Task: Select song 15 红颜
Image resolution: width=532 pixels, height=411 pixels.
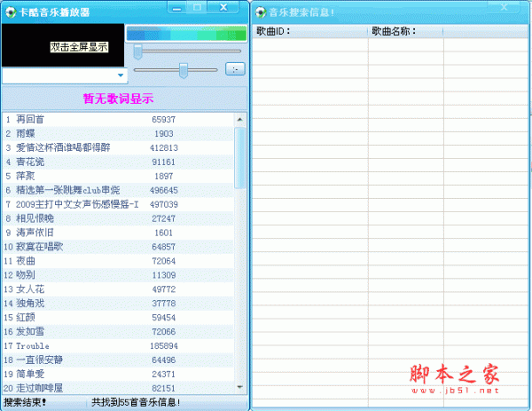Action: (x=118, y=318)
